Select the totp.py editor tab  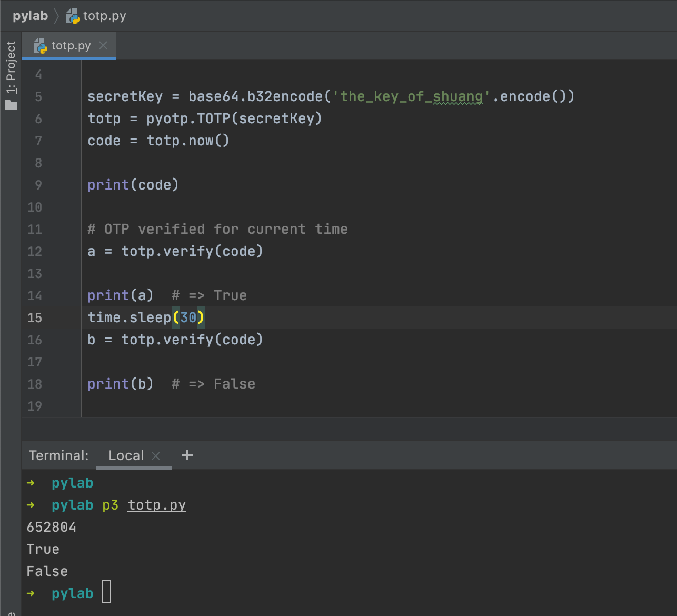(71, 46)
